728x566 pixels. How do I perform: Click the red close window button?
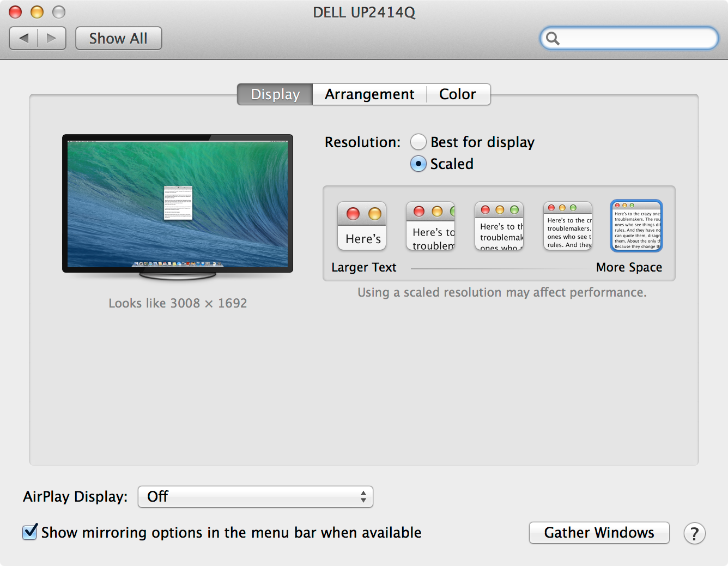[15, 12]
